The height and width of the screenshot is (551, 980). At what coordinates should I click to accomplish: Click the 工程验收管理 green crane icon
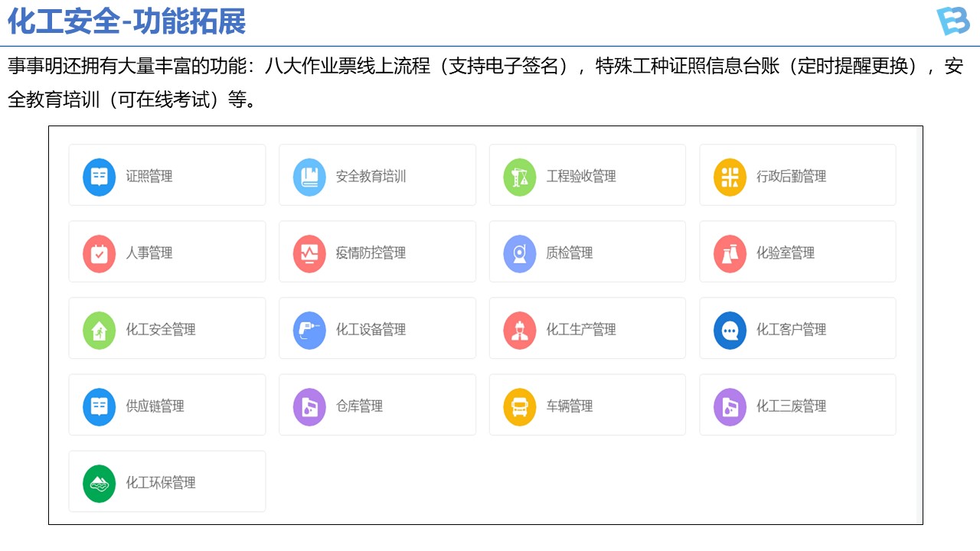[519, 177]
